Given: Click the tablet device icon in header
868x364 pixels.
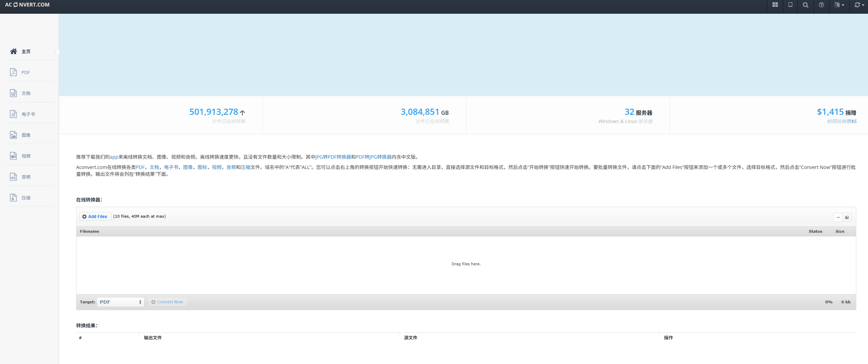Looking at the screenshot, I should click(x=790, y=5).
